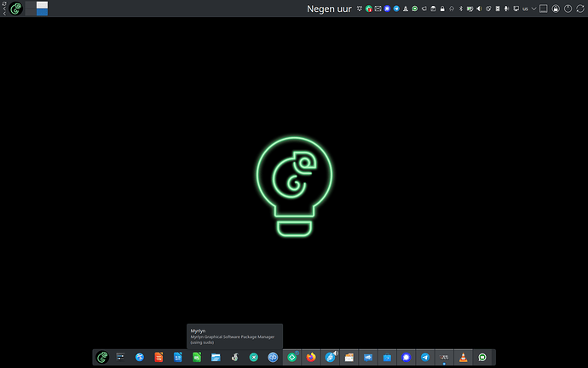Open Signal from the system tray
Screen dimensions: 588x368
click(387, 9)
